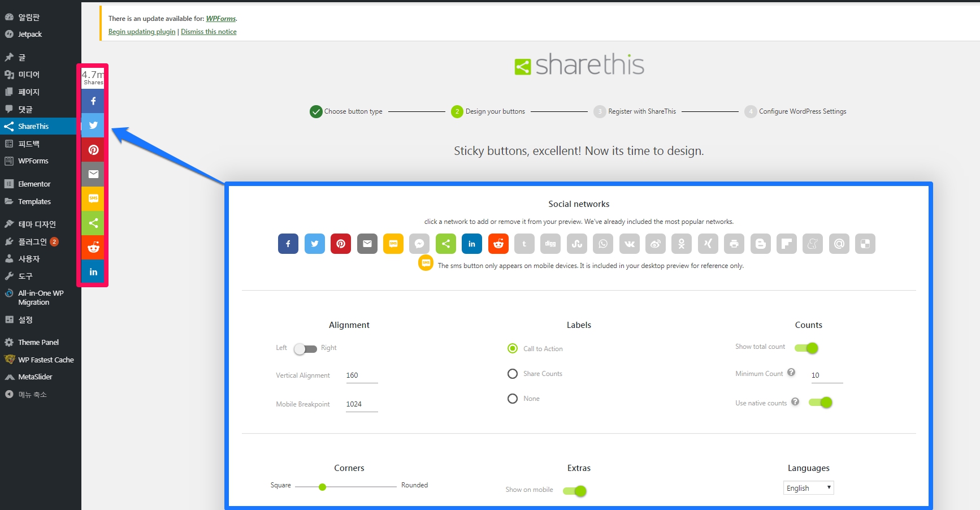This screenshot has width=980, height=510.
Task: Click the Begin updating plugin link
Action: coord(142,32)
